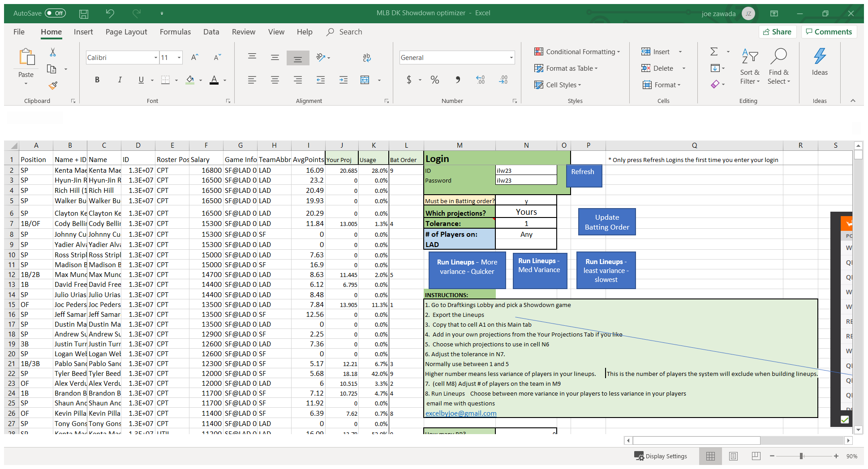Click the Share button
This screenshot has width=868, height=469.
778,32
